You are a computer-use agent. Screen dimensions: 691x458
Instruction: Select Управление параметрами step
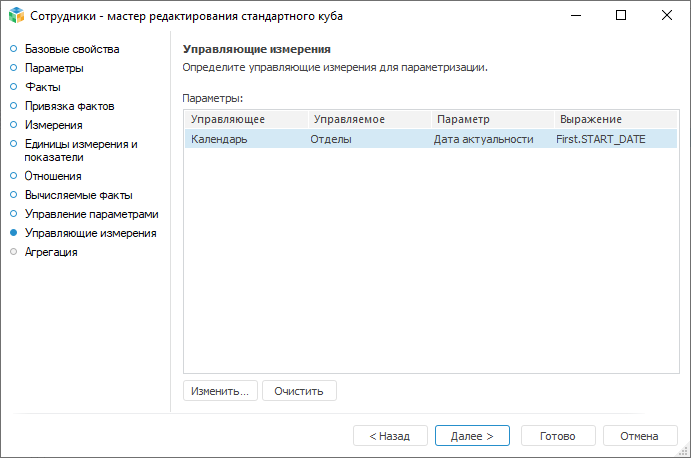tap(91, 214)
